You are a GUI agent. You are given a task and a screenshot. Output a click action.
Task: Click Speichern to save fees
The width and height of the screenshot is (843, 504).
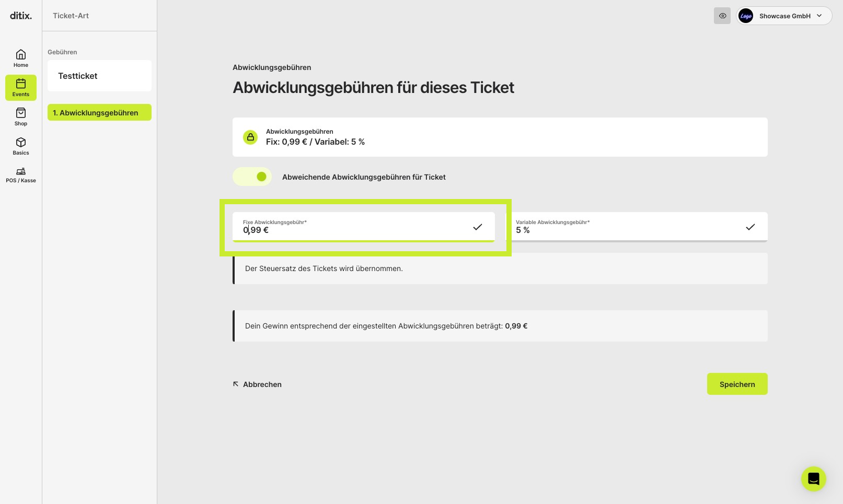(x=737, y=384)
